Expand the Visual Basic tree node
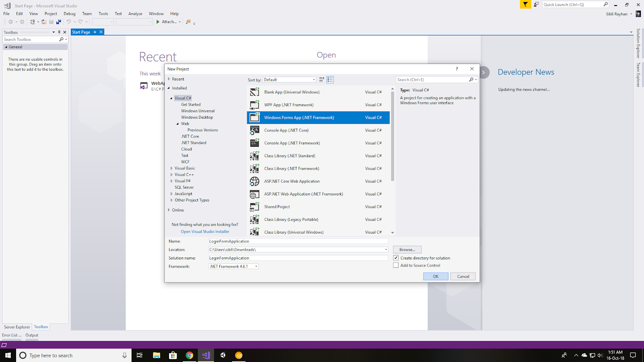This screenshot has width=644, height=362. tap(171, 168)
